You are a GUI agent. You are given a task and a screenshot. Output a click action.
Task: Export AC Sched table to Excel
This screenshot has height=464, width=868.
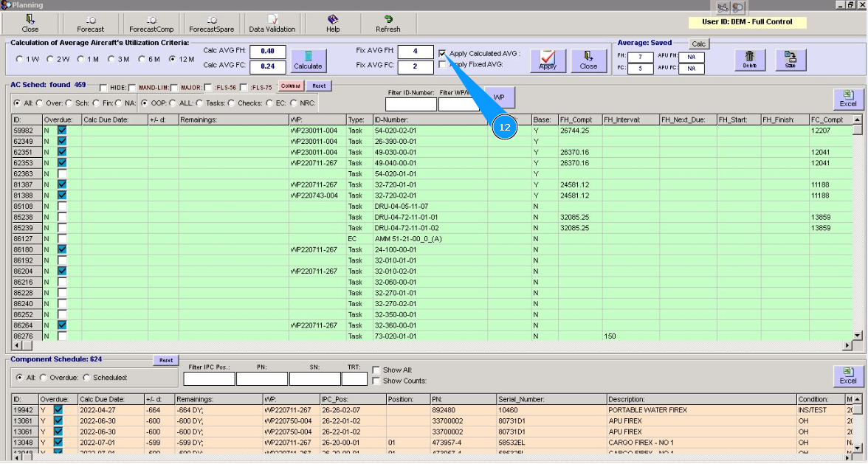click(x=848, y=99)
